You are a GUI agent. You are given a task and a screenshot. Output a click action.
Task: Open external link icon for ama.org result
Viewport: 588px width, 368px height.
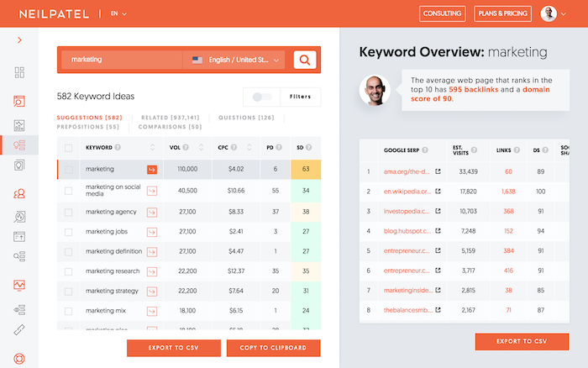[x=438, y=171]
